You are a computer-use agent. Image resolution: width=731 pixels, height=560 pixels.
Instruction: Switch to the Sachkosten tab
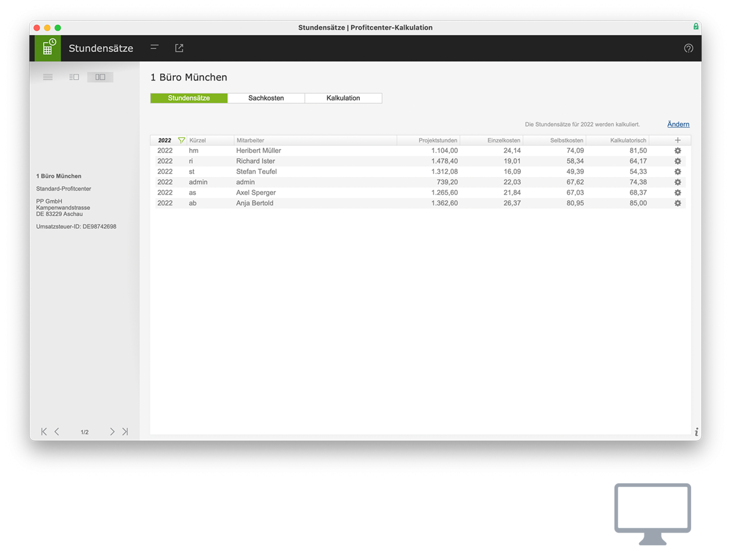click(x=266, y=98)
